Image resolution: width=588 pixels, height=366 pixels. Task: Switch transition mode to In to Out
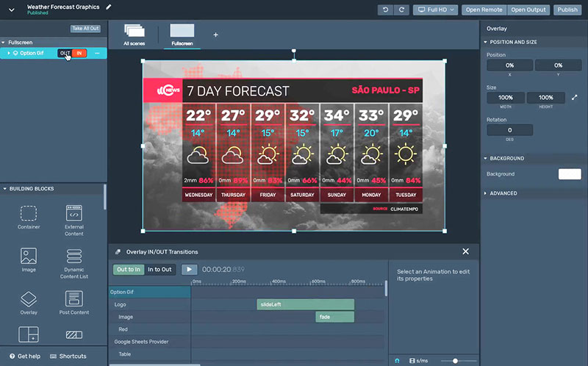[159, 270]
